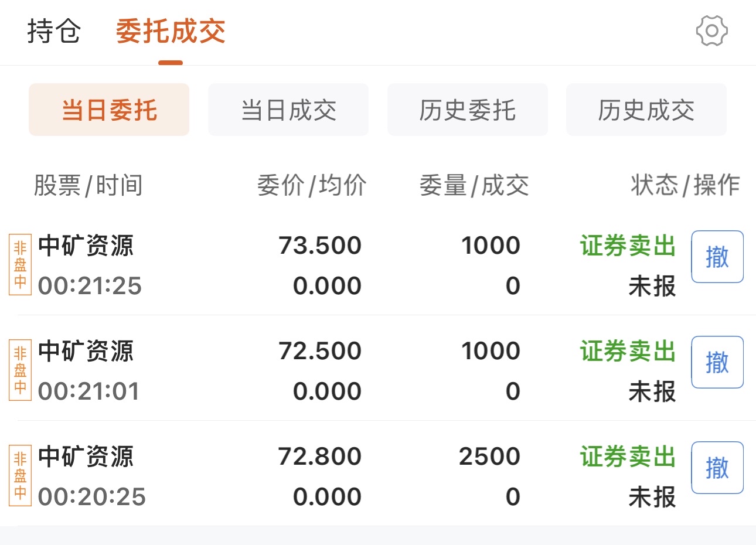Tap the 状态/操作 column header
The image size is (756, 545).
click(x=685, y=186)
